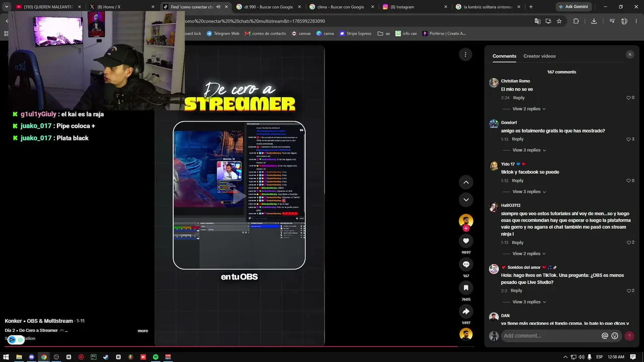Follow the creator with the red plus badge
Image resolution: width=644 pixels, height=362 pixels.
click(466, 228)
